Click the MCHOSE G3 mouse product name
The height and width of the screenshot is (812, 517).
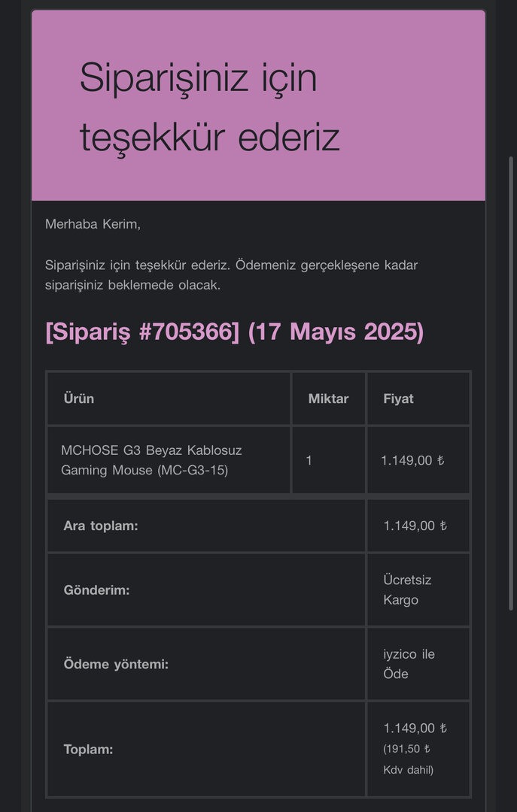click(x=151, y=460)
